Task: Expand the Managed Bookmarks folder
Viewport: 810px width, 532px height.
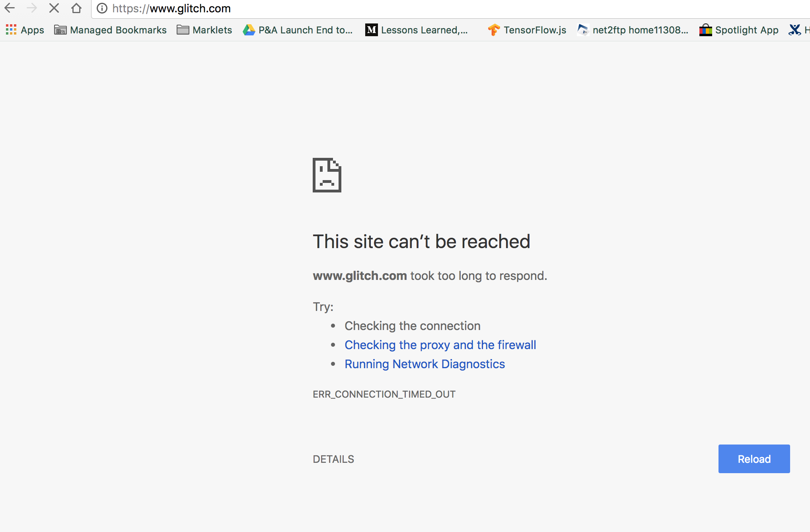Action: click(x=111, y=30)
